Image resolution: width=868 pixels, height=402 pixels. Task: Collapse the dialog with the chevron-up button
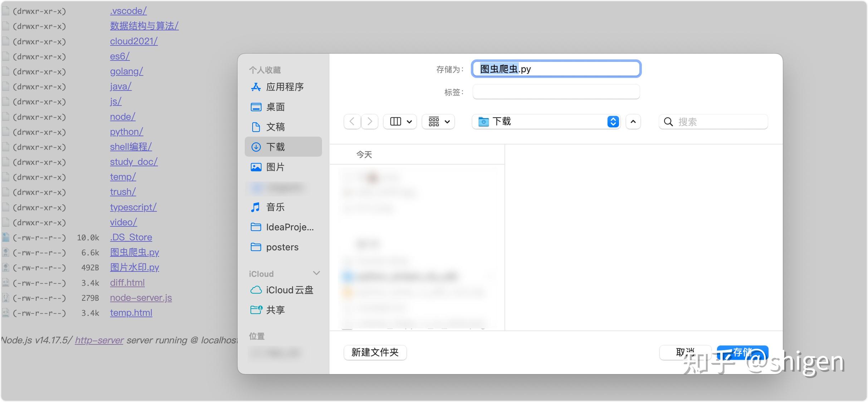[x=633, y=122]
